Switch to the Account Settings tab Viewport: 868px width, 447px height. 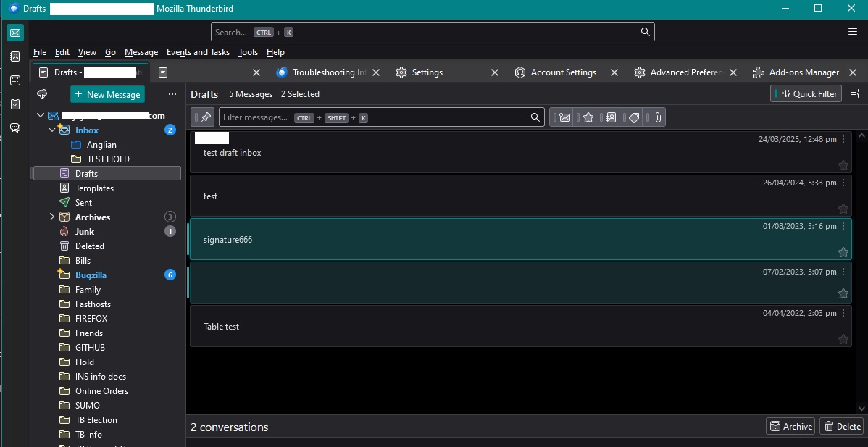pyautogui.click(x=563, y=72)
